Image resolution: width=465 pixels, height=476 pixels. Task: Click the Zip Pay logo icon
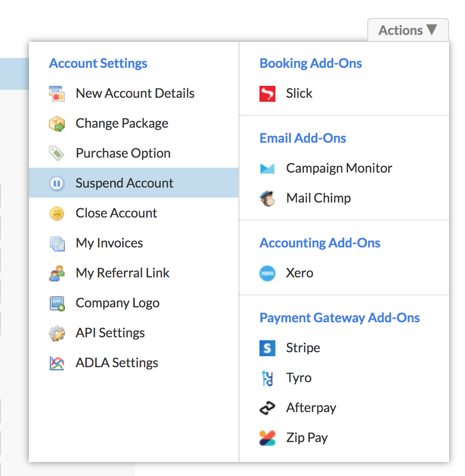coord(267,438)
